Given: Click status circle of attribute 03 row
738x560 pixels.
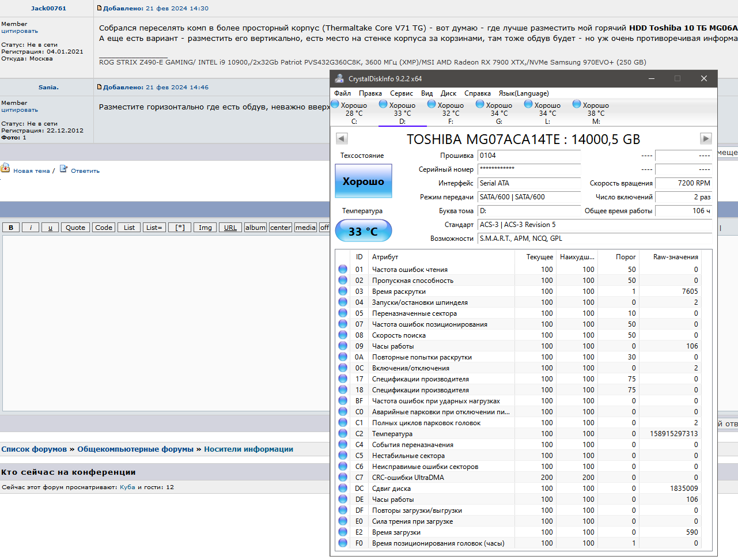Looking at the screenshot, I should pos(343,291).
